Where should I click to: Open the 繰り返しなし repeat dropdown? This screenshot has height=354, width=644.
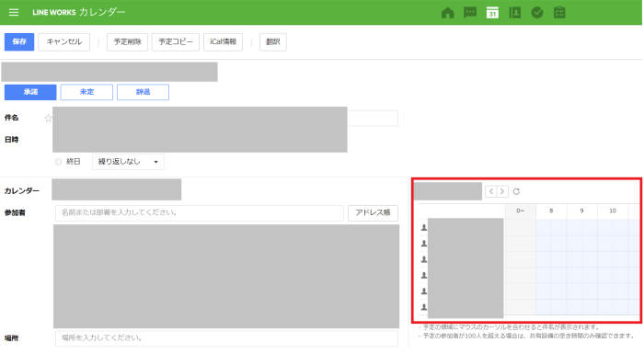point(128,162)
